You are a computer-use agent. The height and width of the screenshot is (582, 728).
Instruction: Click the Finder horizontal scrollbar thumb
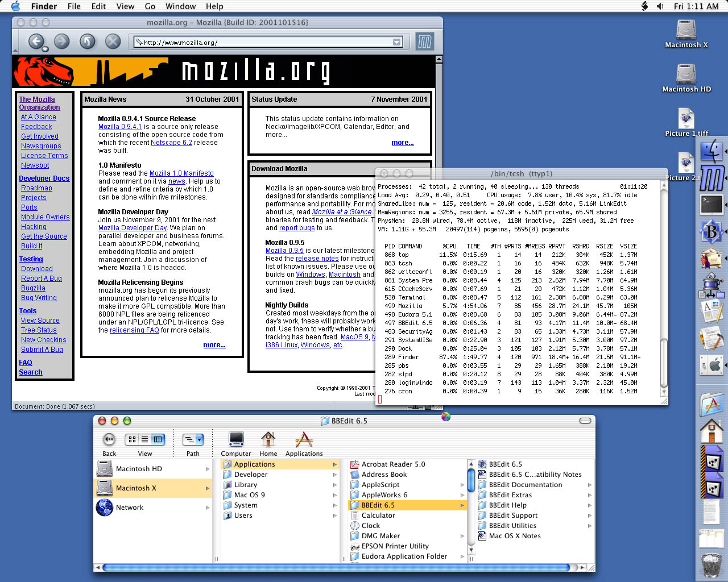pyautogui.click(x=336, y=567)
